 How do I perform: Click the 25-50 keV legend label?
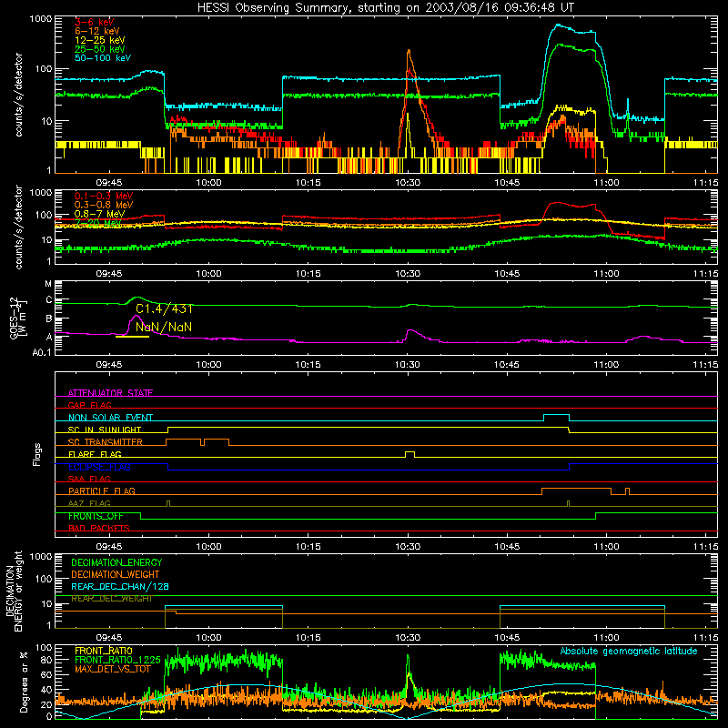point(99,49)
